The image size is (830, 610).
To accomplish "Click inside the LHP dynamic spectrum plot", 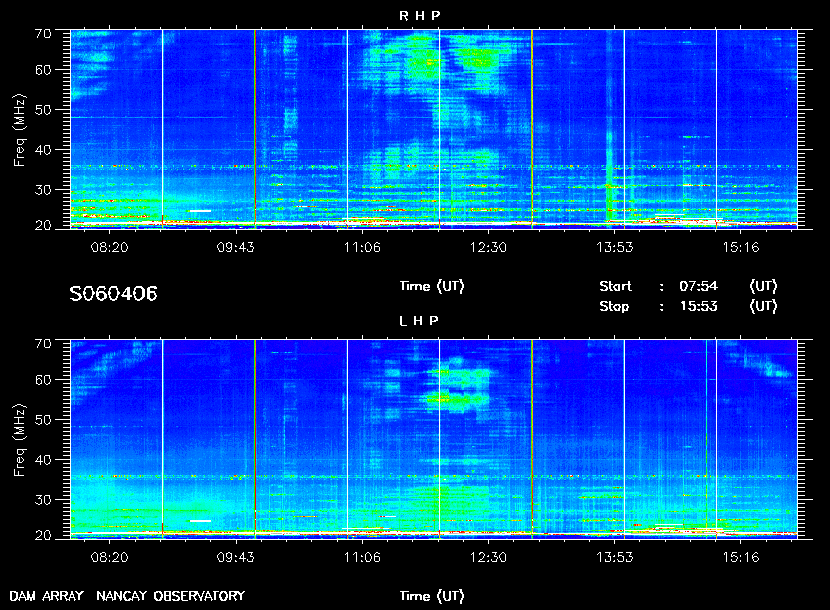I will (434, 439).
